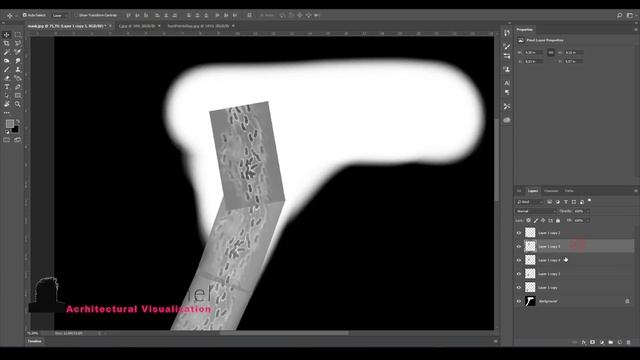
Task: Select the Zoom magnifier tool
Action: click(18, 104)
